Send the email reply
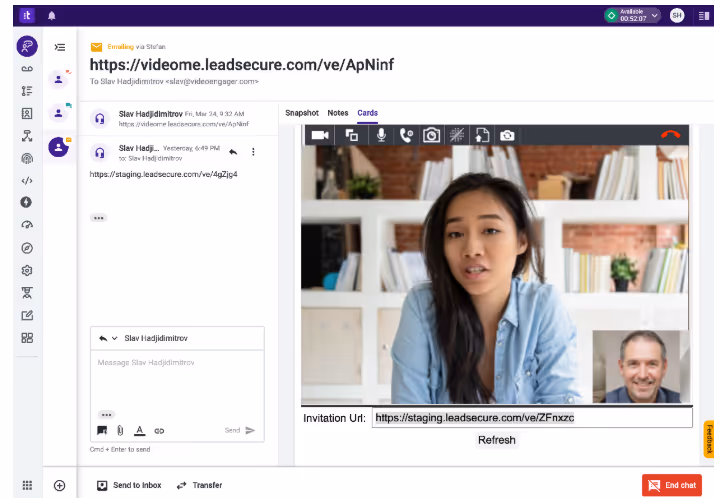 tap(240, 430)
